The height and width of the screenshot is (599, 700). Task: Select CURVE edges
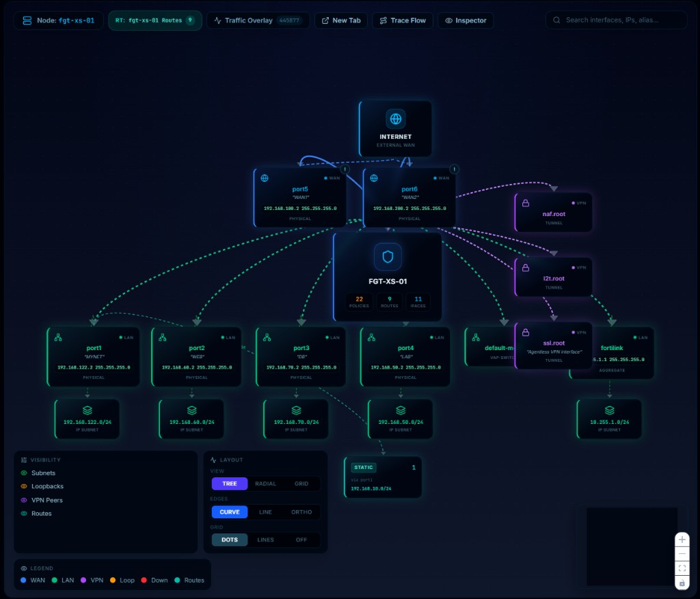(x=230, y=512)
